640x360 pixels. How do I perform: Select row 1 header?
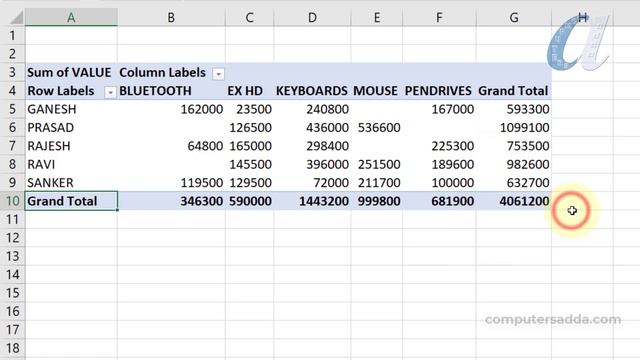tap(12, 36)
